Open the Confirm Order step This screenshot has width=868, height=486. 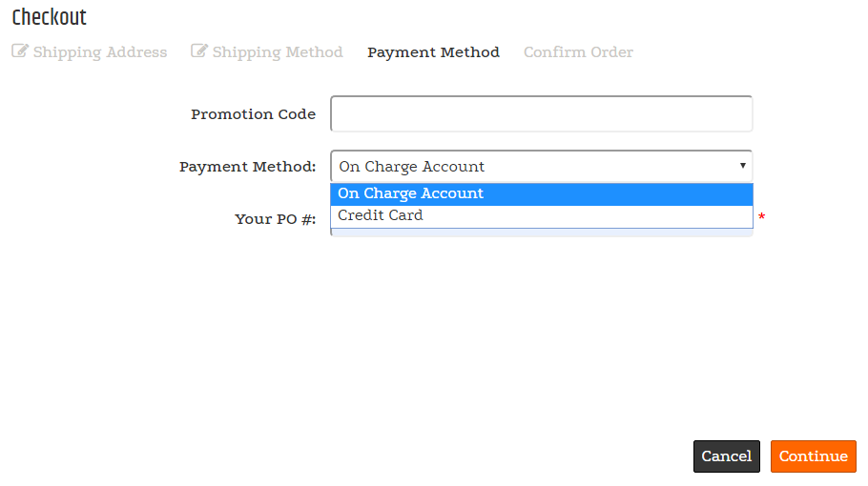[578, 52]
